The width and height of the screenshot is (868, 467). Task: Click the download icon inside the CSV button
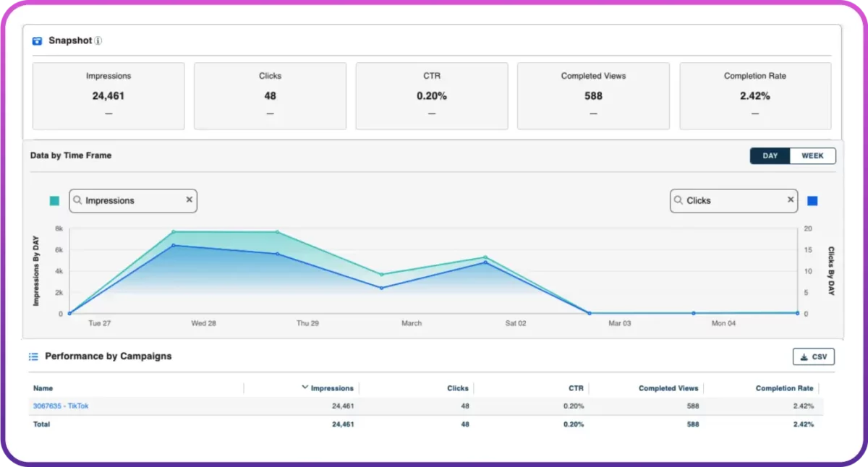(804, 356)
